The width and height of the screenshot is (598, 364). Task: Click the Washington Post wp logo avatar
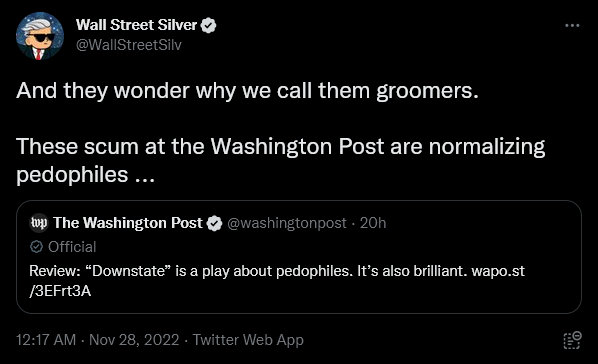[x=39, y=223]
